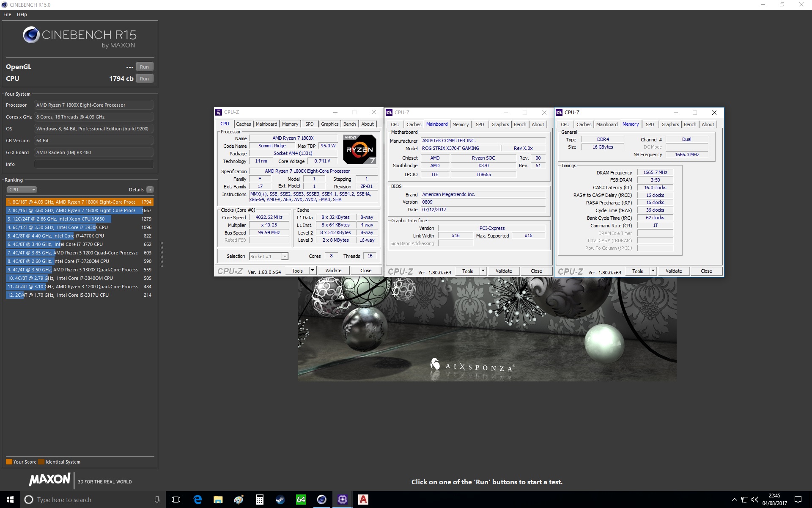This screenshot has height=508, width=812.
Task: Click Validate in Memory CPU-Z window
Action: tap(674, 271)
